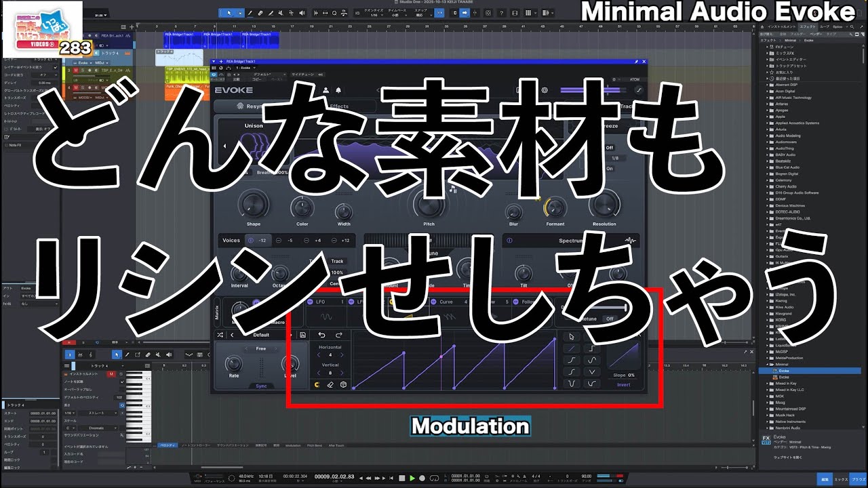The width and height of the screenshot is (868, 488).
Task: Toggle the snap magnet icon under Vertical
Action: click(317, 385)
